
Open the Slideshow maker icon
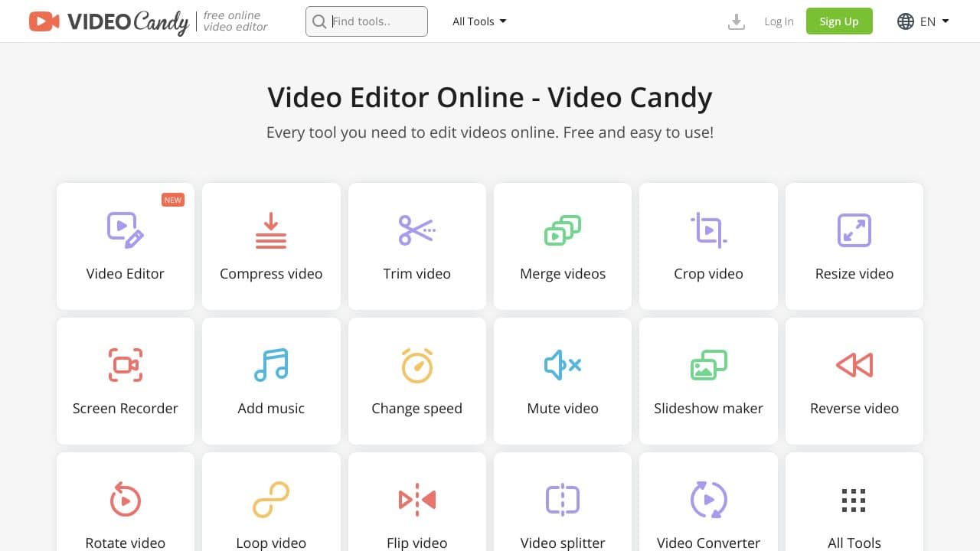pos(709,365)
